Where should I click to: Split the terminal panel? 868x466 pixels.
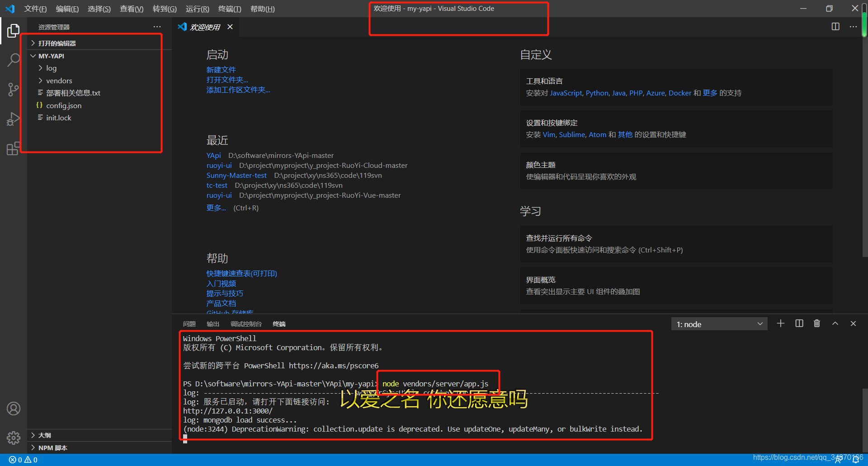coord(799,323)
